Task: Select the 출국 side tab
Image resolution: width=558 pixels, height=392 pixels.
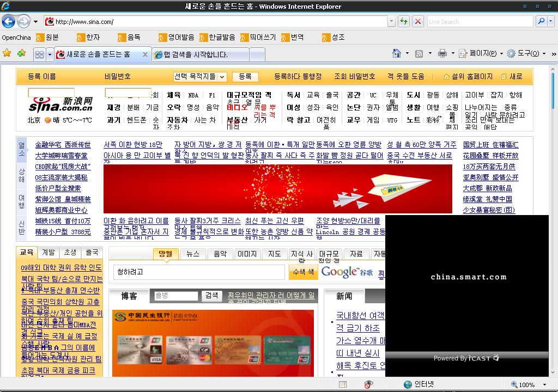Action: pos(92,252)
